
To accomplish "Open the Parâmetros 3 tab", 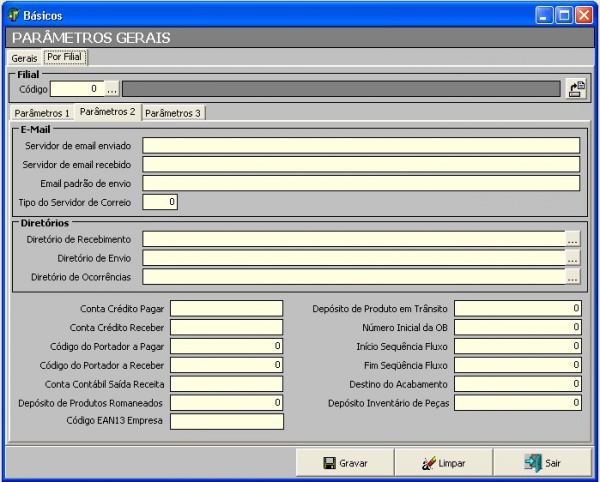I will tap(173, 113).
